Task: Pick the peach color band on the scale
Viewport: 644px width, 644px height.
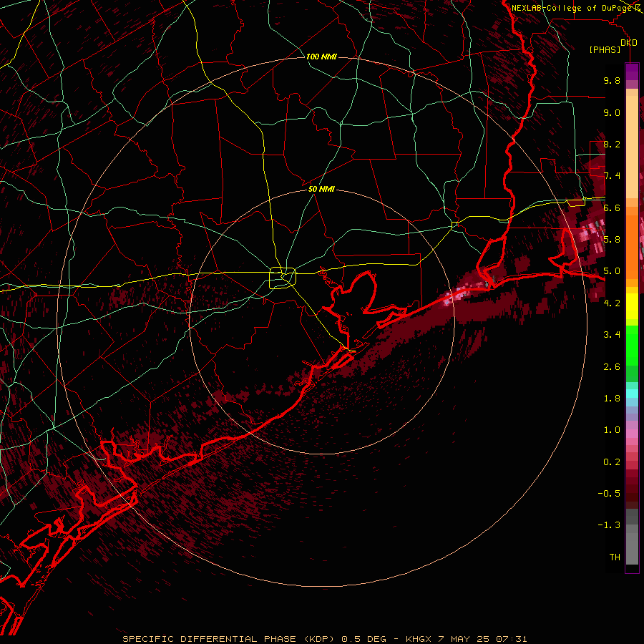Action: 632,148
